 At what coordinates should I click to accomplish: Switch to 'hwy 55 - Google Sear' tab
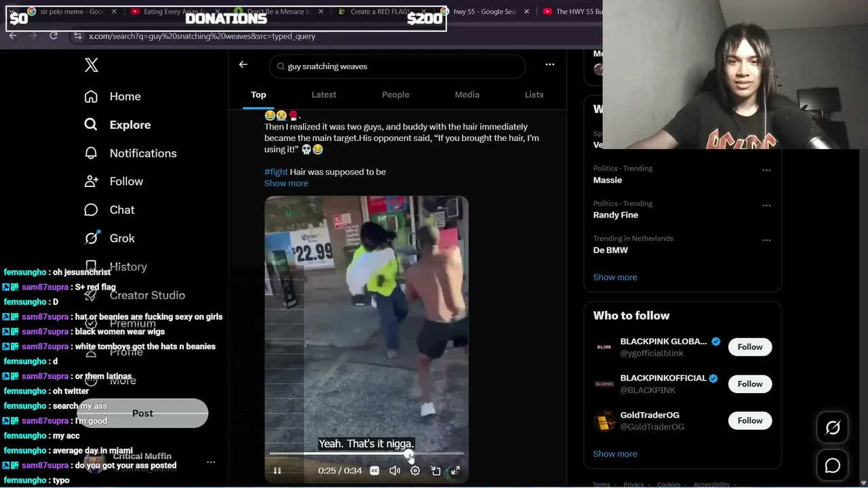coord(485,12)
